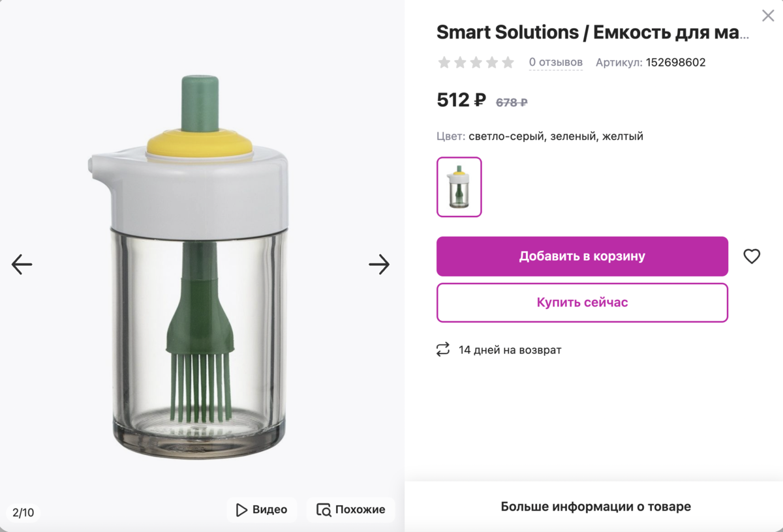Viewport: 783px width, 532px height.
Task: Click the 2/10 image counter
Action: 23,512
